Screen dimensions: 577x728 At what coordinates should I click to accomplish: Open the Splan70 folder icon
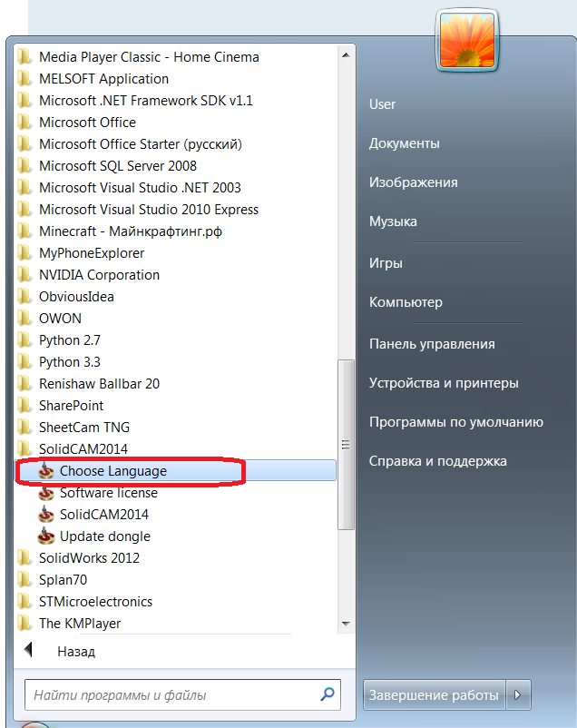[x=24, y=580]
